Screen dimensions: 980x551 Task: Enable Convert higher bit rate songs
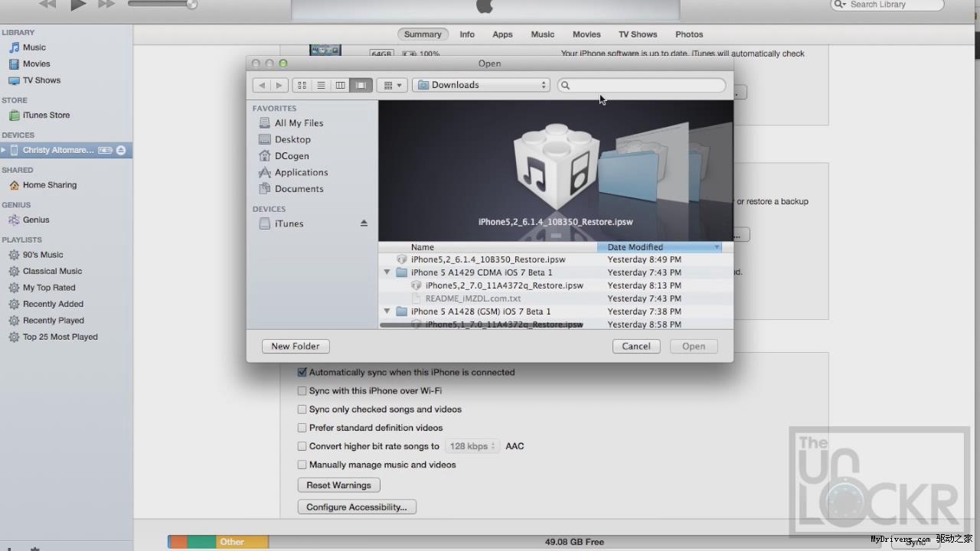[302, 446]
